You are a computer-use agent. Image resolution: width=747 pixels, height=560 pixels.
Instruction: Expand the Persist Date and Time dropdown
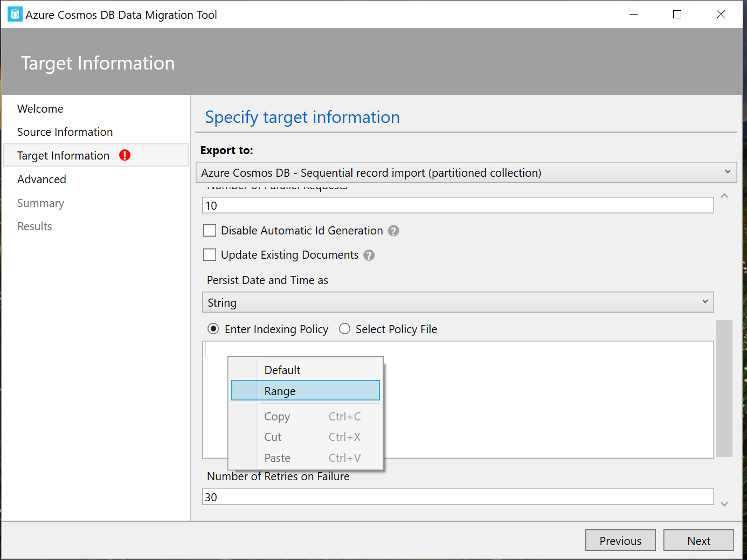click(x=458, y=302)
